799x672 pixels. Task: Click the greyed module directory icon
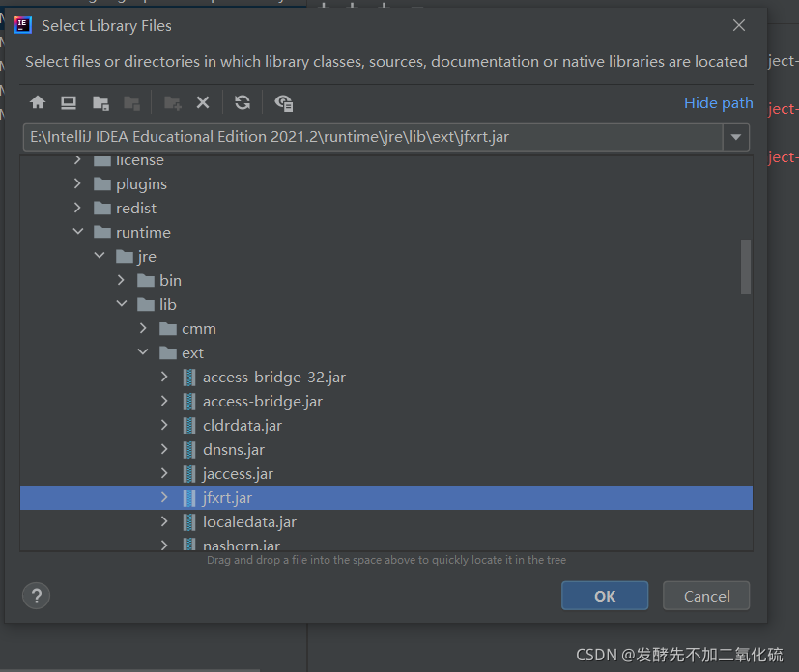[x=132, y=103]
